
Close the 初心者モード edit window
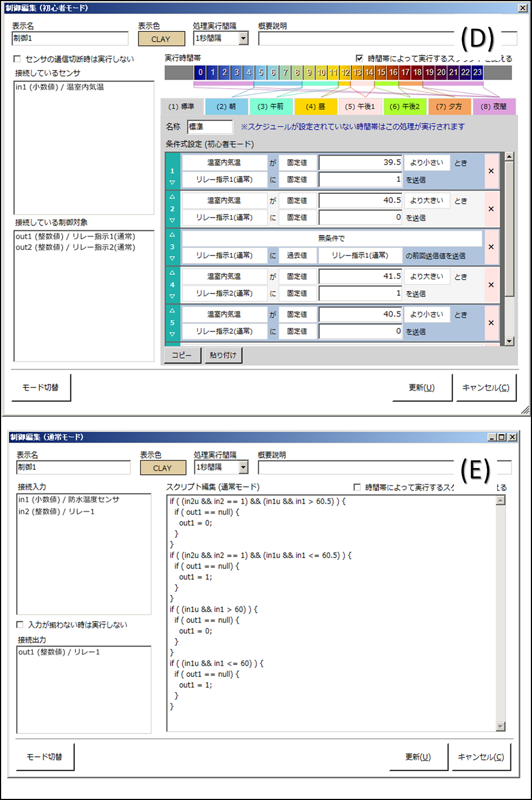coord(523,8)
